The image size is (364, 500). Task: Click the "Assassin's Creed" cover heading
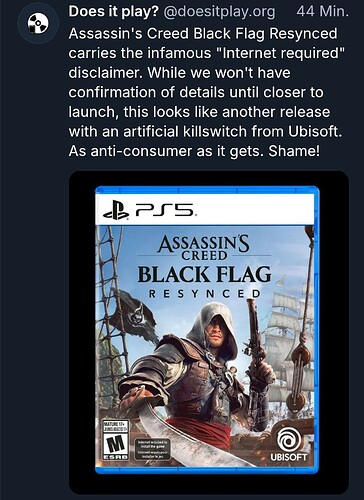coord(204,248)
